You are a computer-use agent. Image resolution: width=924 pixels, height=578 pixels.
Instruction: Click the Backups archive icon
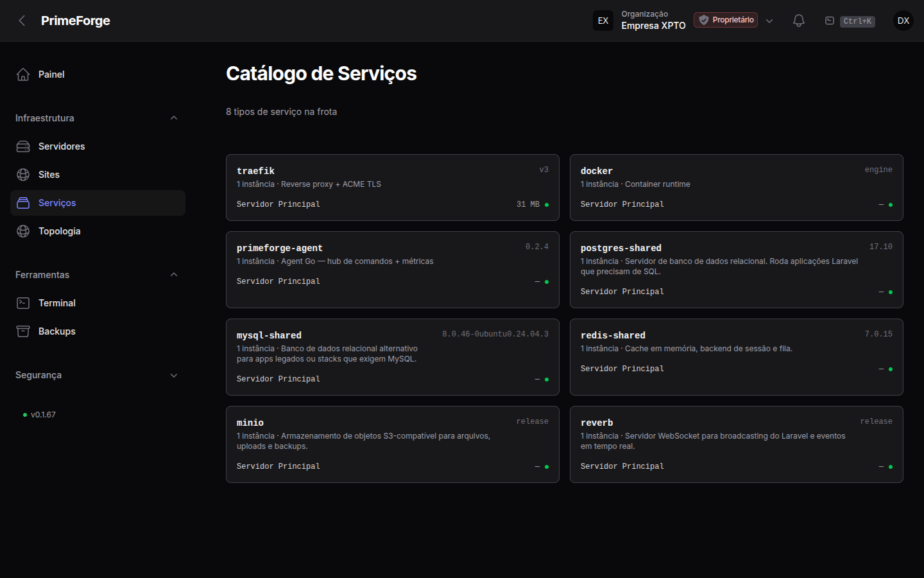coord(23,331)
